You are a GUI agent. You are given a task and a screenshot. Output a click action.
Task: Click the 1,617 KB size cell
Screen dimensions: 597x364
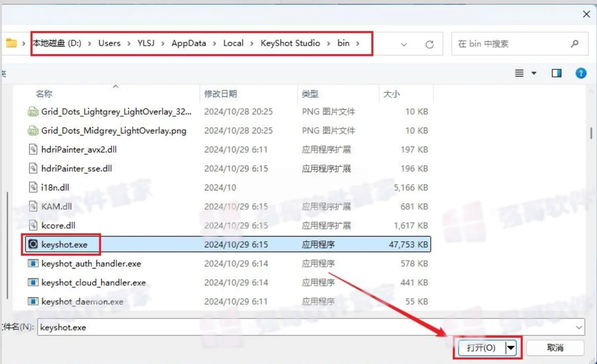click(x=411, y=226)
